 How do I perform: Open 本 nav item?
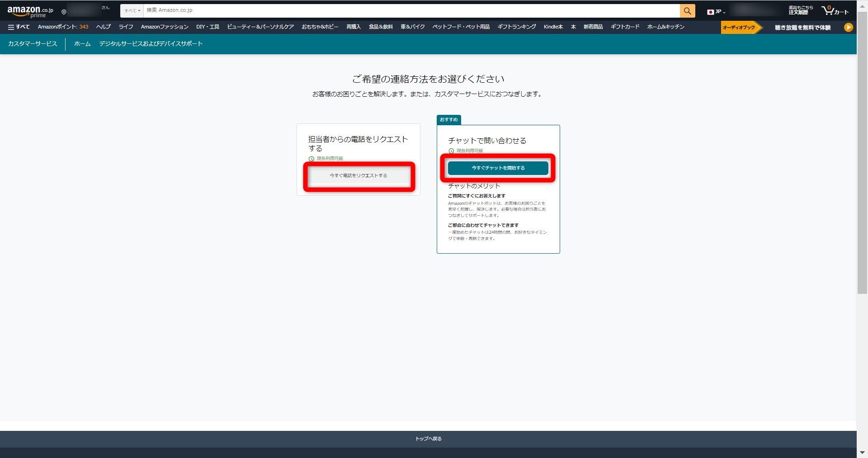point(573,27)
